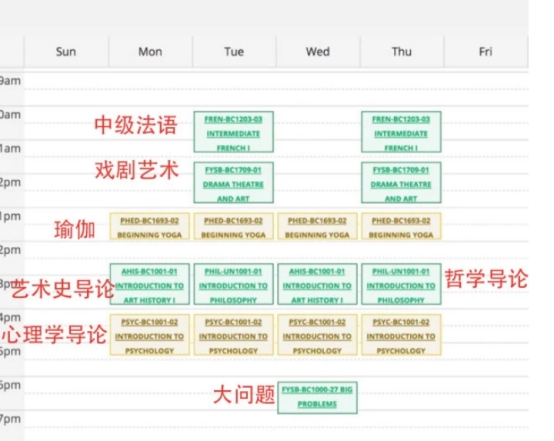Open Tuesday's Drama Theatre and Art block
Viewport: 554px width, 441px height.
[234, 183]
